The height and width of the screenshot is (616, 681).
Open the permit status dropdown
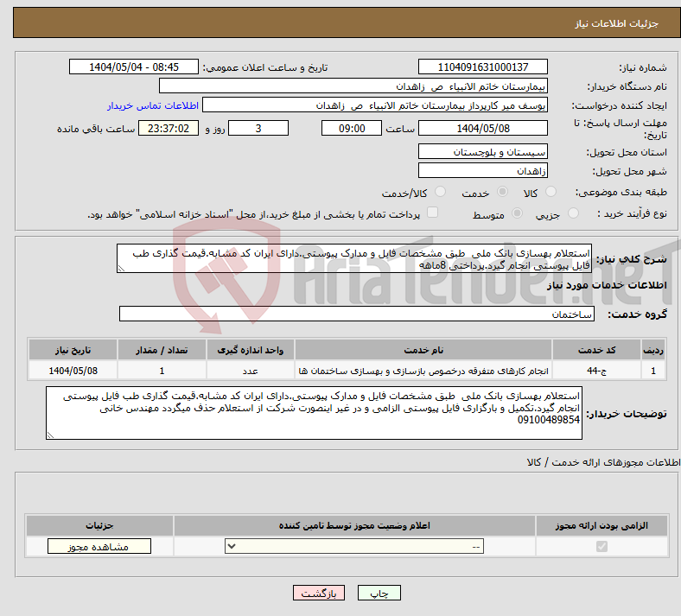click(x=354, y=546)
